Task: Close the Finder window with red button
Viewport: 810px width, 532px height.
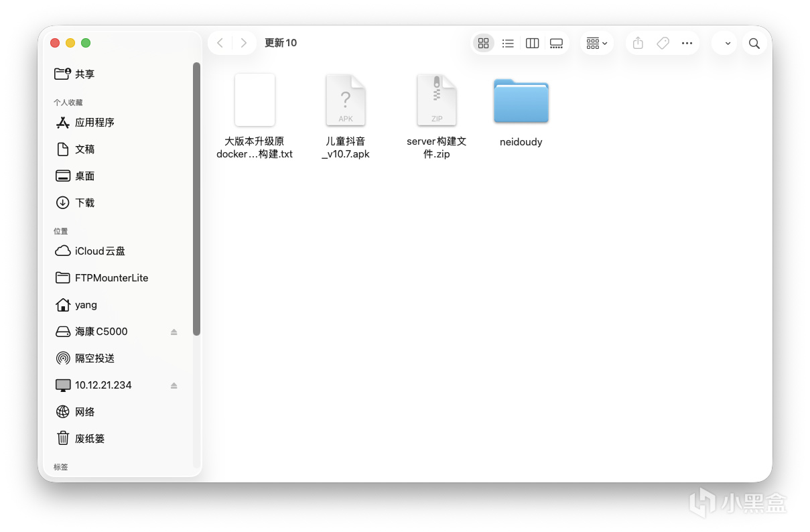Action: [55, 43]
